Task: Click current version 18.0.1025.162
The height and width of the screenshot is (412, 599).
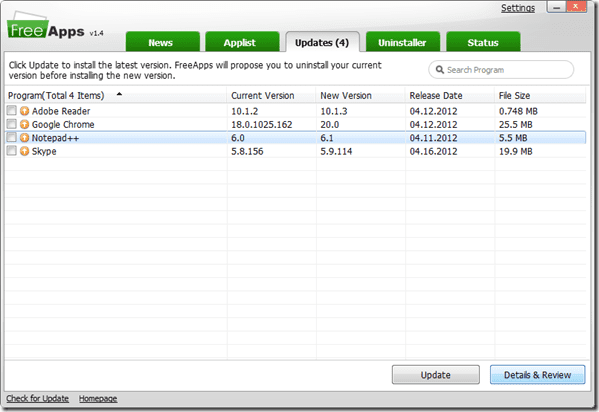Action: (x=262, y=125)
